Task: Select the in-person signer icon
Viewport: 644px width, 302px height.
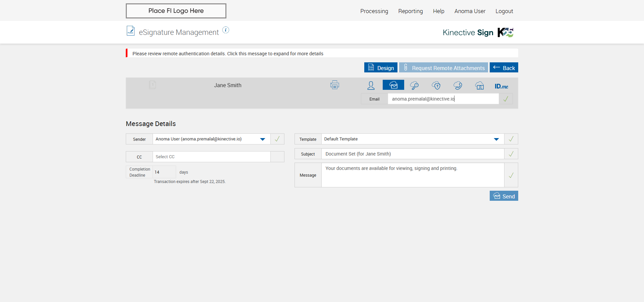Action: 371,85
